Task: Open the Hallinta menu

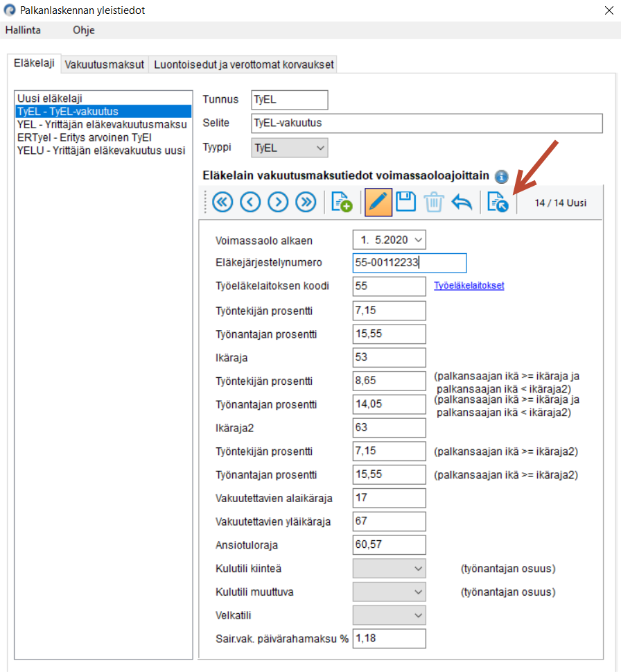Action: click(x=23, y=30)
